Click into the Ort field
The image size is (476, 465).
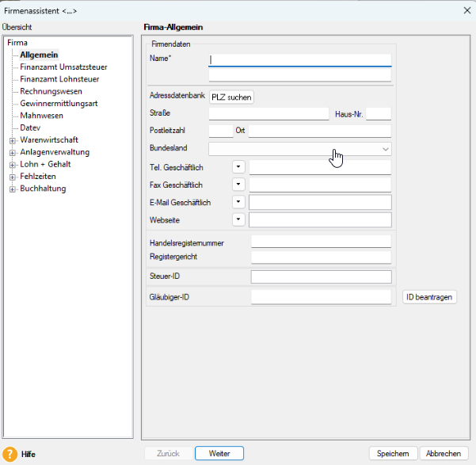pyautogui.click(x=320, y=131)
